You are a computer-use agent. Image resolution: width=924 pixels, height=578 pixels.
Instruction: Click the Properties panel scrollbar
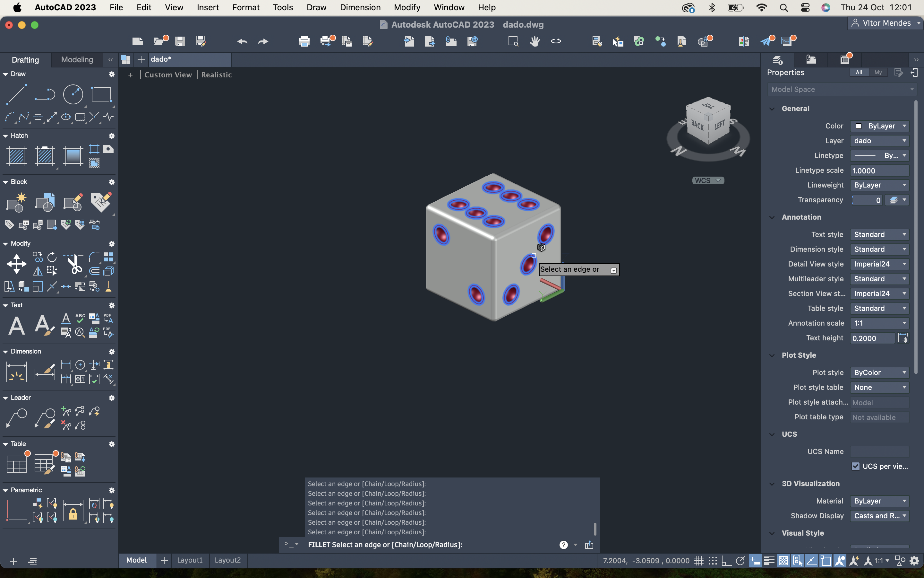(916, 237)
